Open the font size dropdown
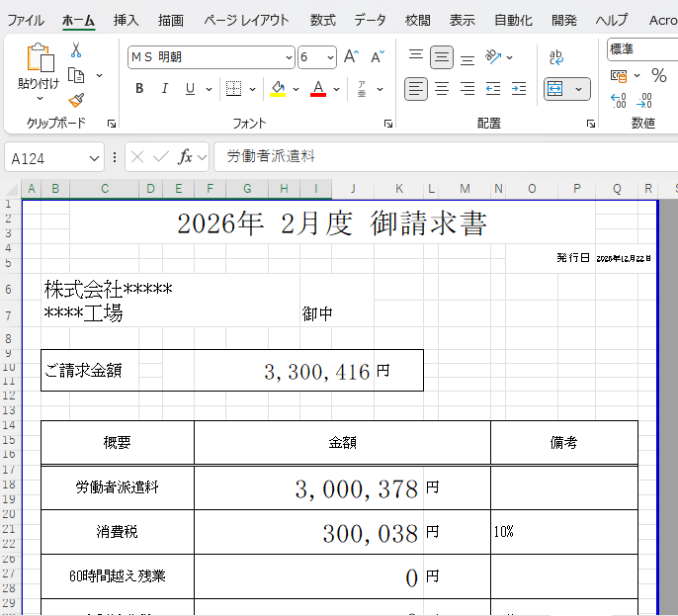 pos(330,57)
